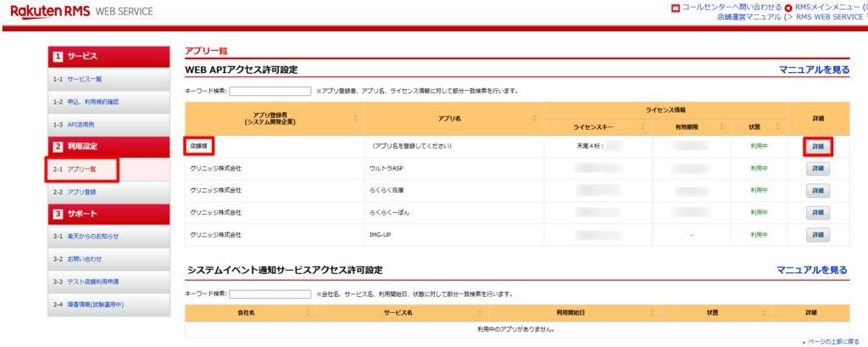The image size is (868, 347).
Task: Click システムイベント通知 section マニュアルを見る link
Action: (811, 270)
